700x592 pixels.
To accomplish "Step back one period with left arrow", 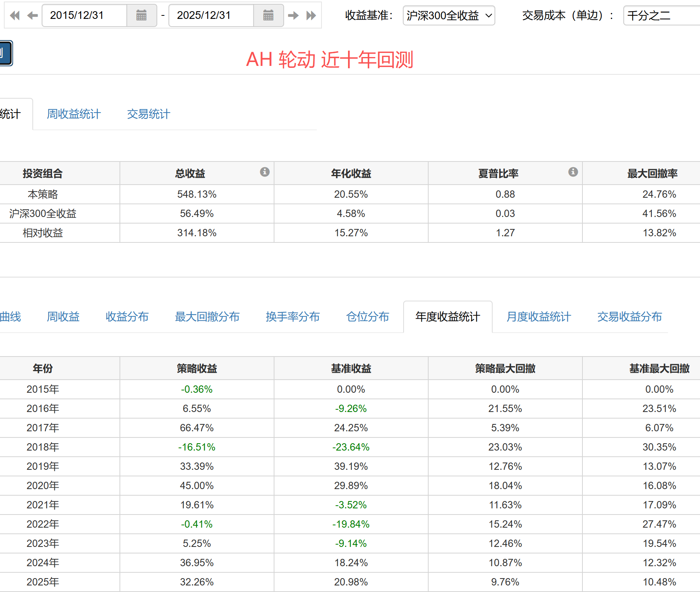I will [x=32, y=15].
